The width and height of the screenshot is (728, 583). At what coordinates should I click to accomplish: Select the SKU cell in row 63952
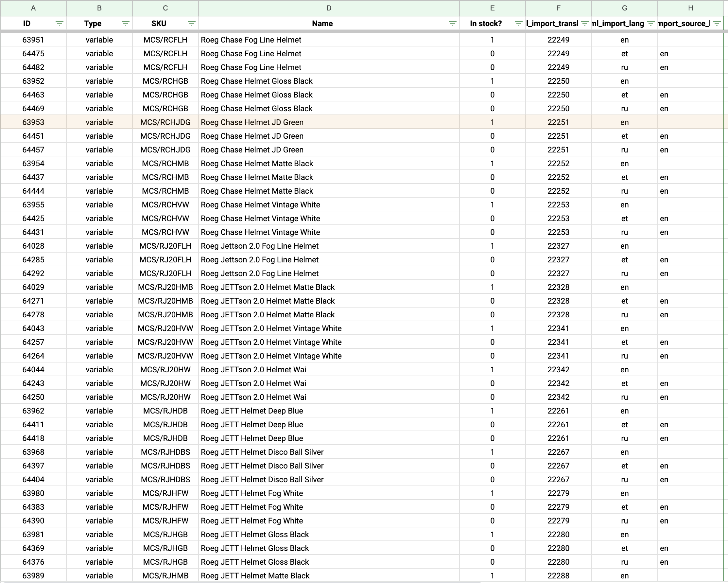click(x=165, y=81)
